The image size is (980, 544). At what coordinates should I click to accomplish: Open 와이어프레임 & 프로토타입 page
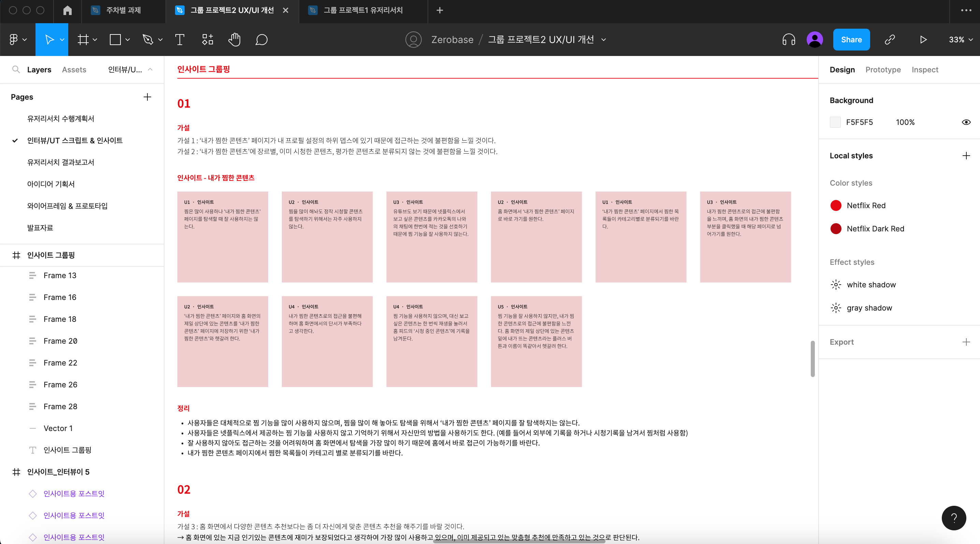click(67, 206)
